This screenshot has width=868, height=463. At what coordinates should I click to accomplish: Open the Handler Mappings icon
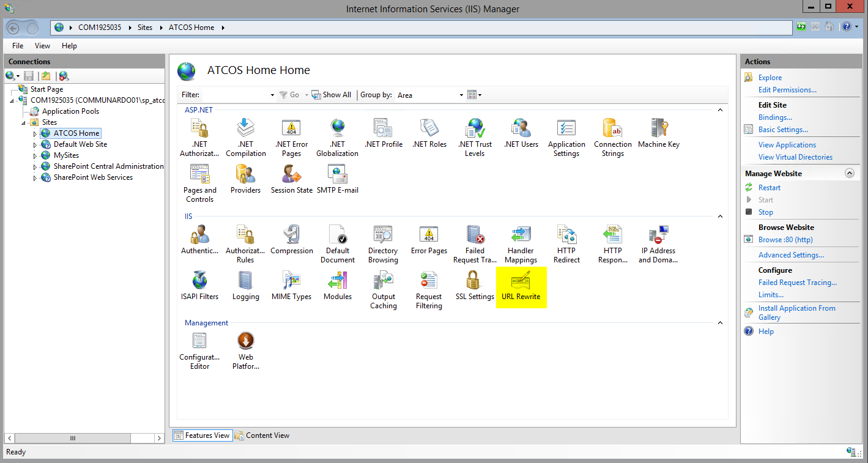click(x=521, y=244)
